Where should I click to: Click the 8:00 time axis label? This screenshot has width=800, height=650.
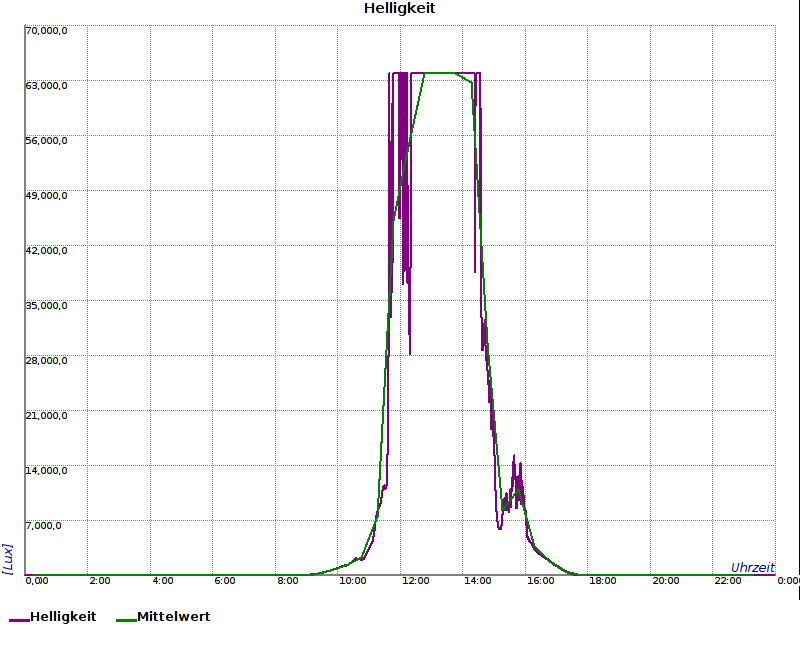tap(288, 581)
